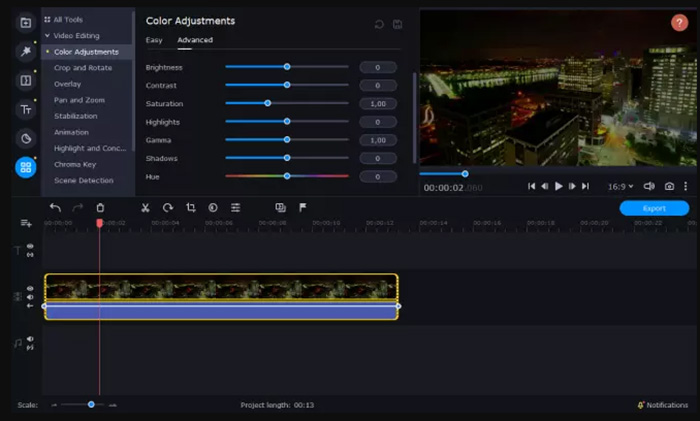Open Highlight and Conceal tool
700x421 pixels.
pos(90,148)
